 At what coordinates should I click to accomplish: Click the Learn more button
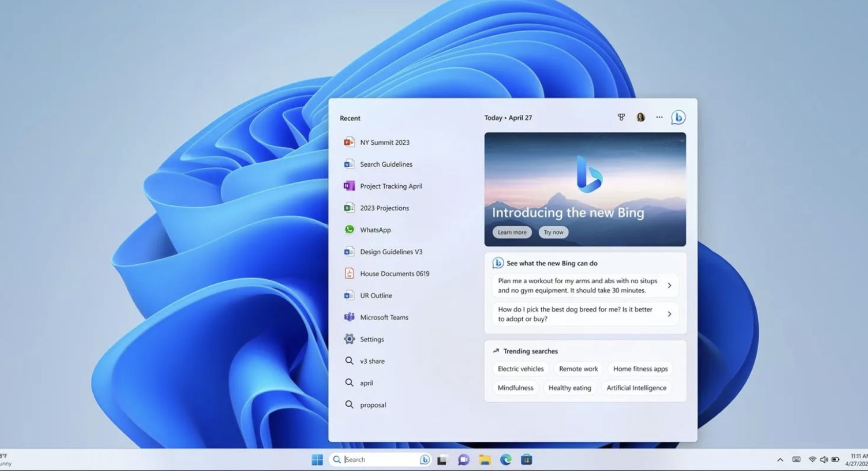(x=511, y=232)
